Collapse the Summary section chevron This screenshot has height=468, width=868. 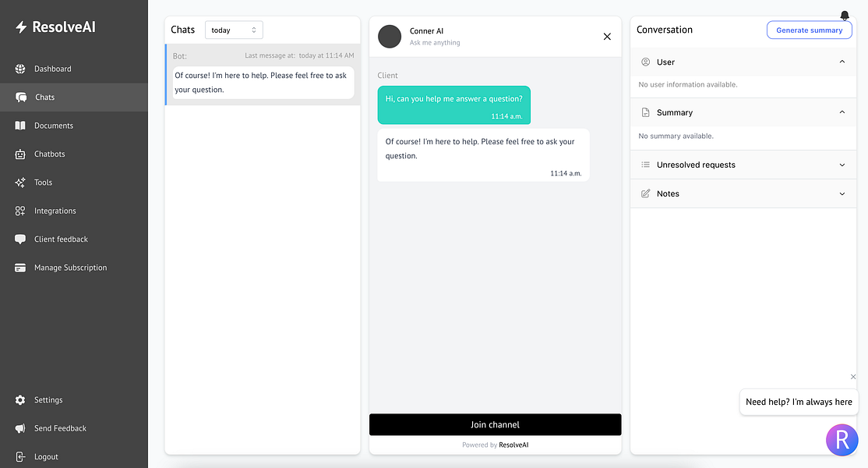coord(842,112)
